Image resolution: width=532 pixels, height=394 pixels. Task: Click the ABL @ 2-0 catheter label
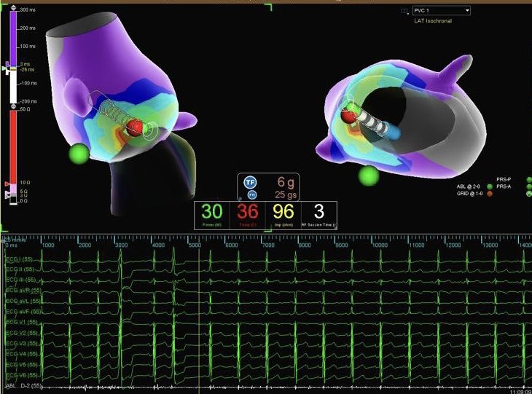(468, 186)
